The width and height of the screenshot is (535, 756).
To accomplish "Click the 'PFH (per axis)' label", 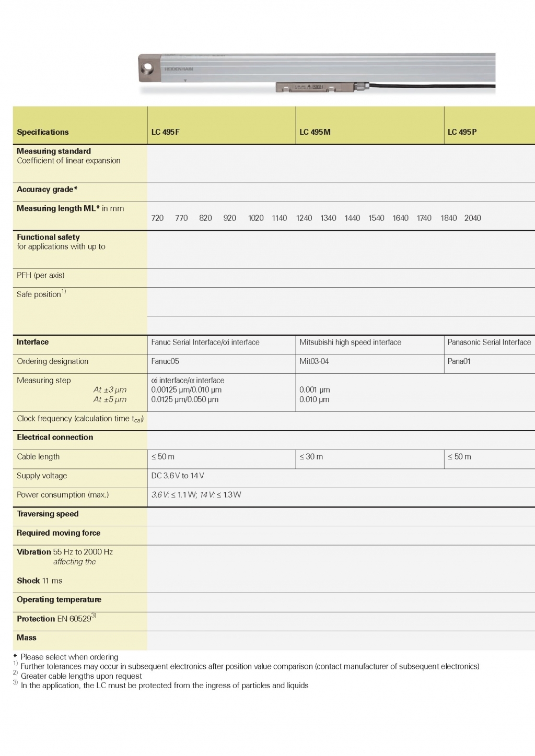I will click(41, 275).
